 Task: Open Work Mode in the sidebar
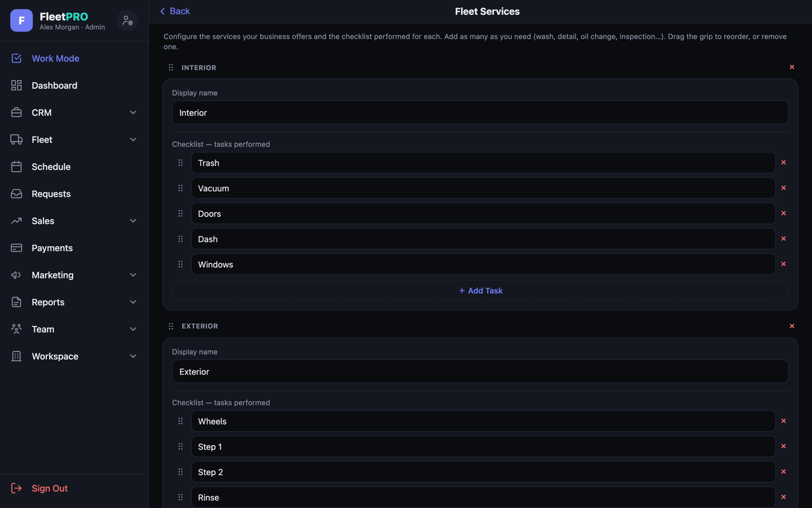coord(74,58)
